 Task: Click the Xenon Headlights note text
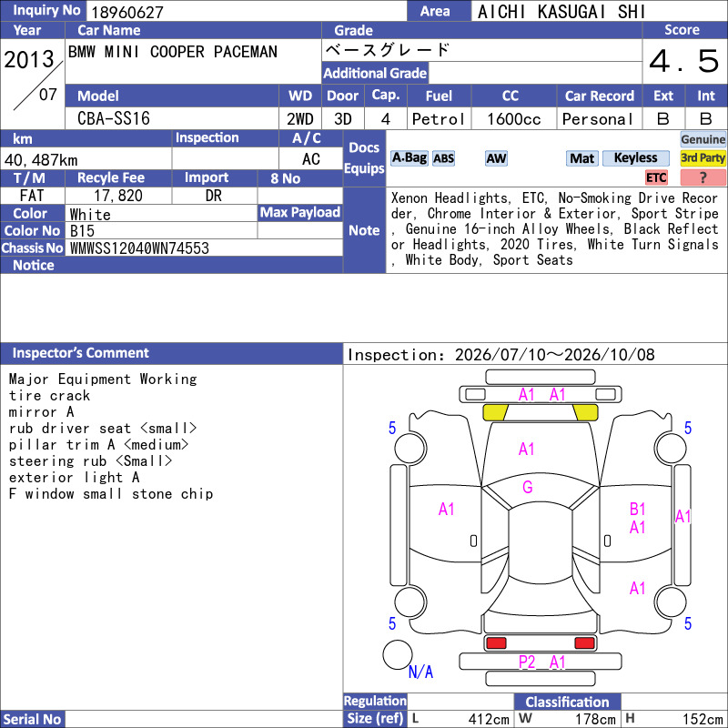(554, 229)
